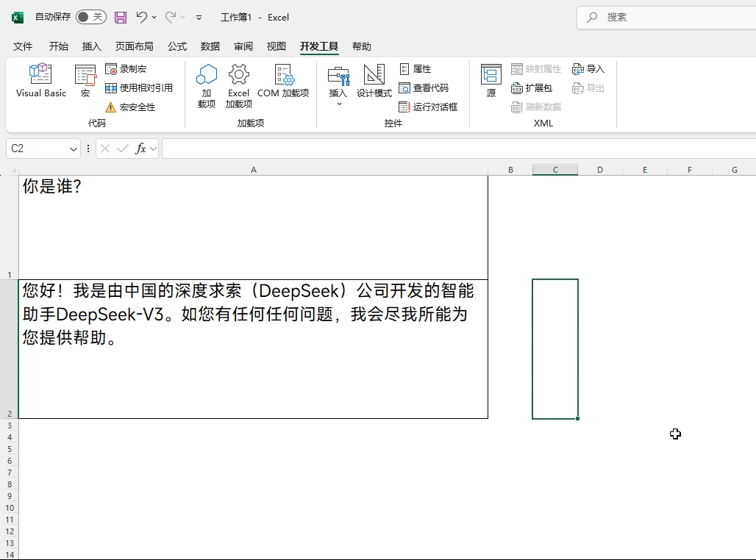Switch to the 开始 ribbon tab
The height and width of the screenshot is (560, 756).
(58, 46)
